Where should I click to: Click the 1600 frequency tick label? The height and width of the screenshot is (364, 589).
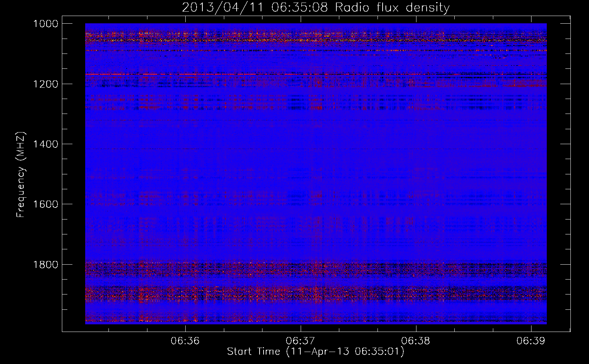pos(46,204)
